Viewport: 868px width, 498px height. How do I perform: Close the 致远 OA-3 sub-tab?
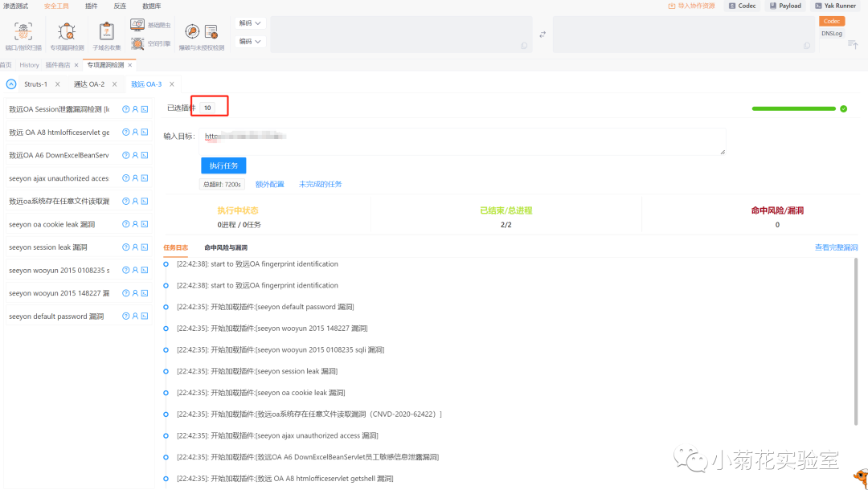coord(172,84)
